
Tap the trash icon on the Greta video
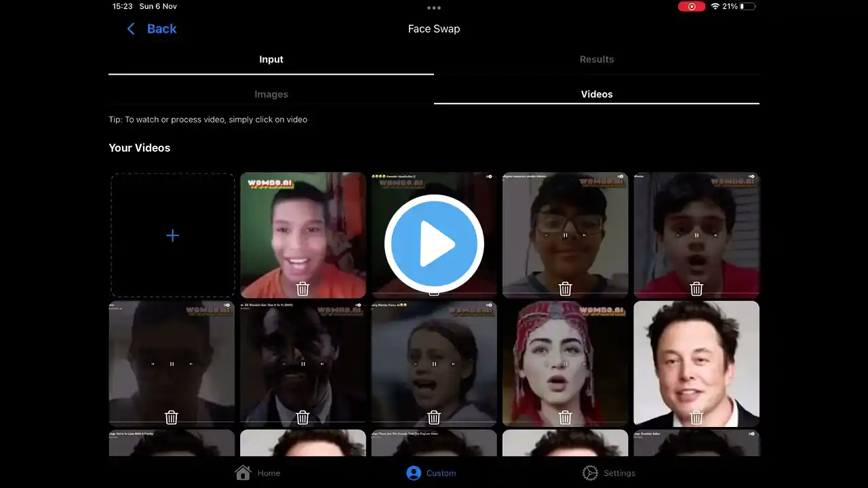(x=434, y=418)
